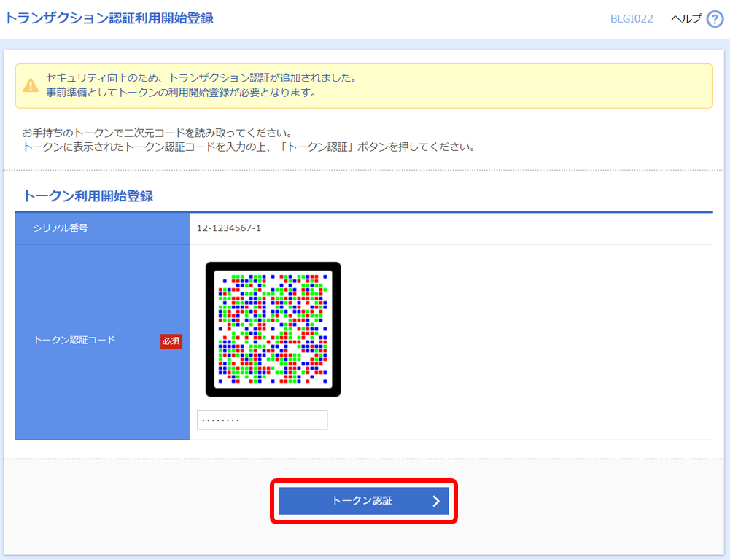Open the help question mark icon
Image resolution: width=730 pixels, height=560 pixels.
pyautogui.click(x=715, y=19)
